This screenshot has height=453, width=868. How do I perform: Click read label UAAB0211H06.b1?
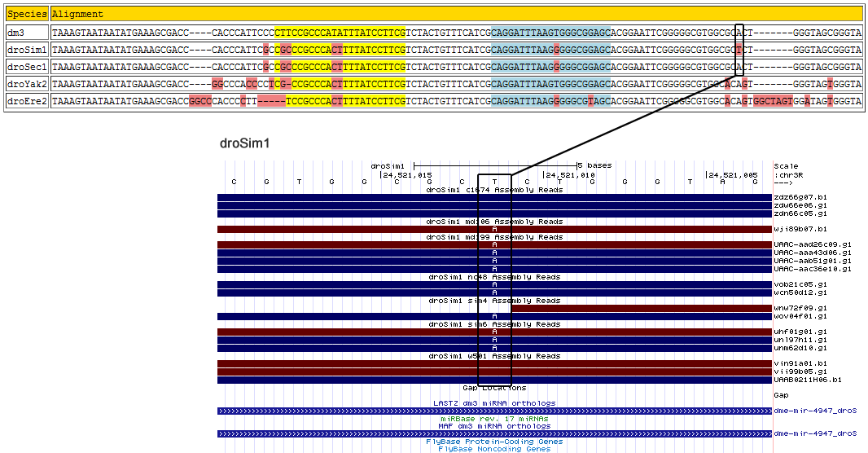[x=808, y=380]
